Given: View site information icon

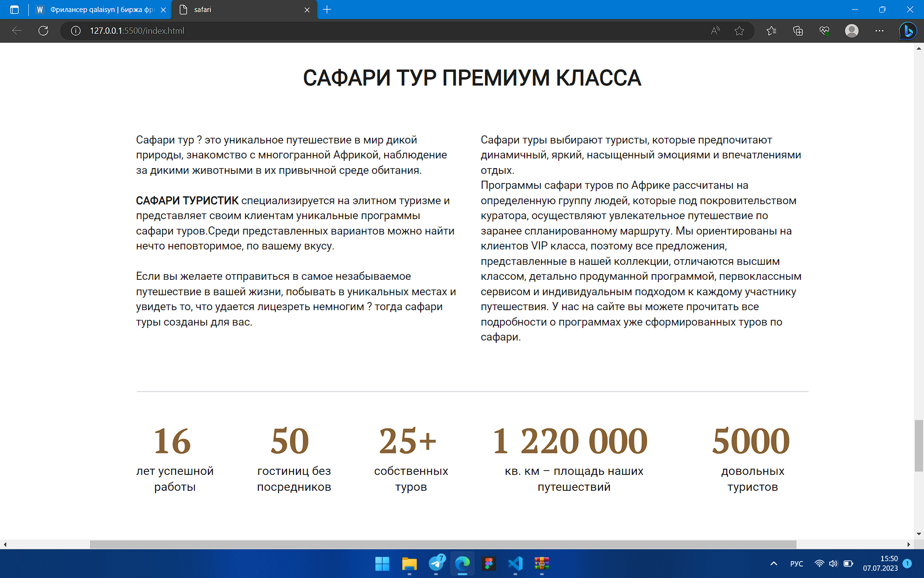Looking at the screenshot, I should click(76, 31).
